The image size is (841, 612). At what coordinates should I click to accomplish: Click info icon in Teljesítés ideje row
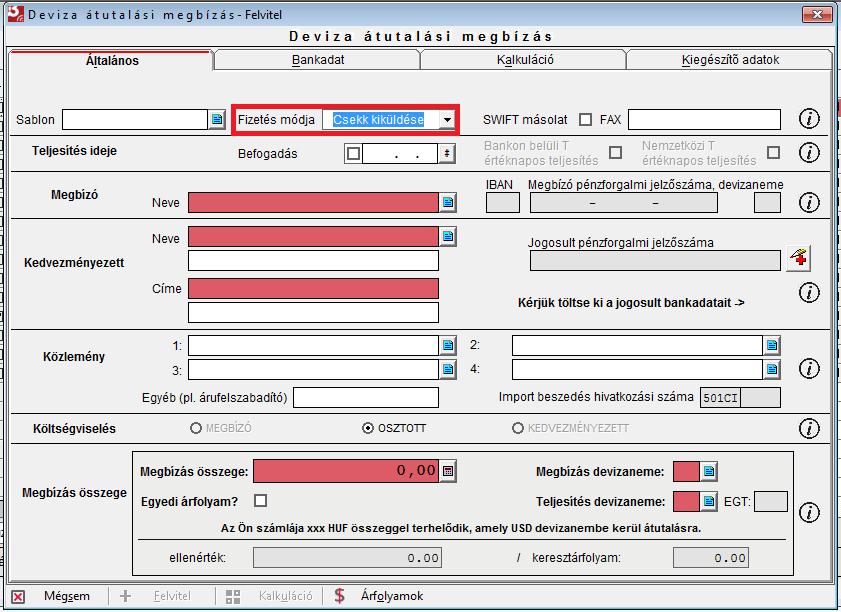[809, 153]
